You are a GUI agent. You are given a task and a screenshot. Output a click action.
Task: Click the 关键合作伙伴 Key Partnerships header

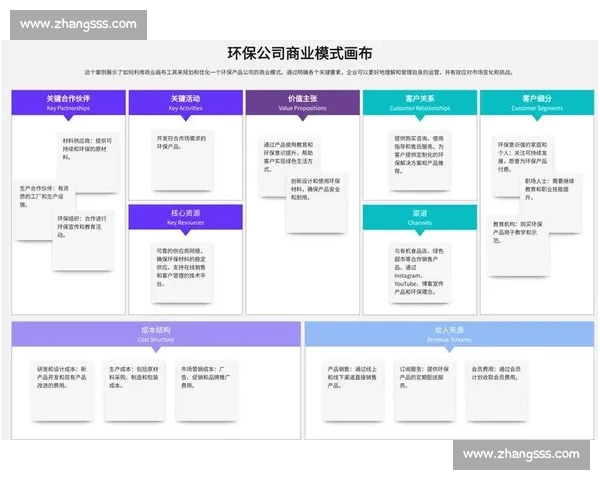coord(68,103)
